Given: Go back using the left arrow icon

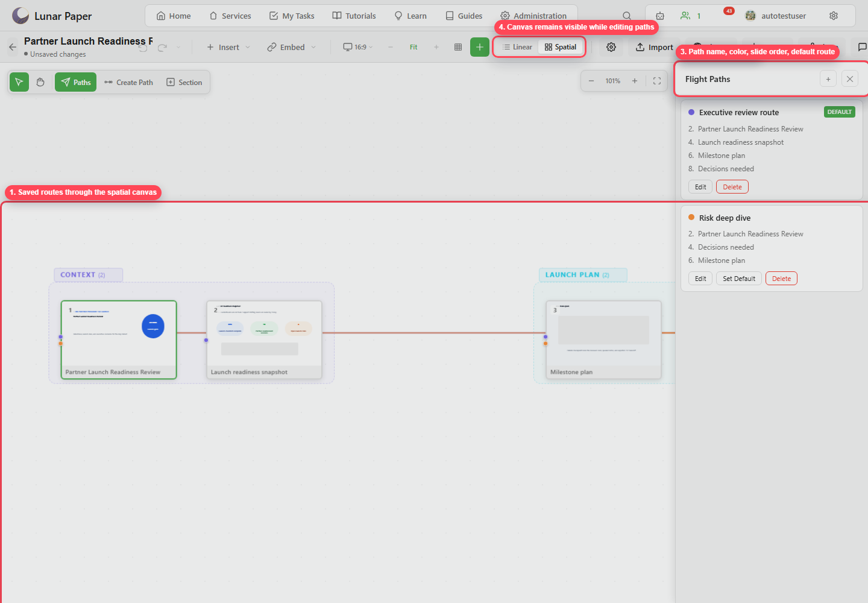Looking at the screenshot, I should [x=13, y=47].
